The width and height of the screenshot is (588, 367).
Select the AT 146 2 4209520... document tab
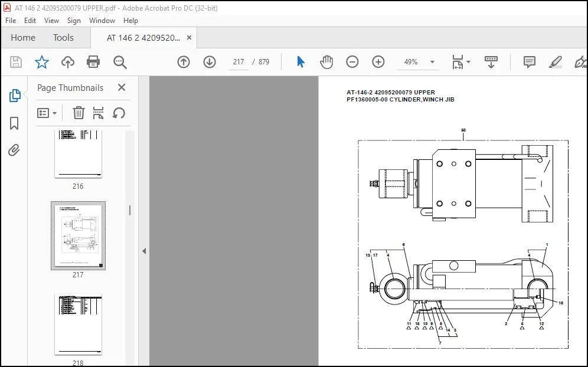[143, 38]
